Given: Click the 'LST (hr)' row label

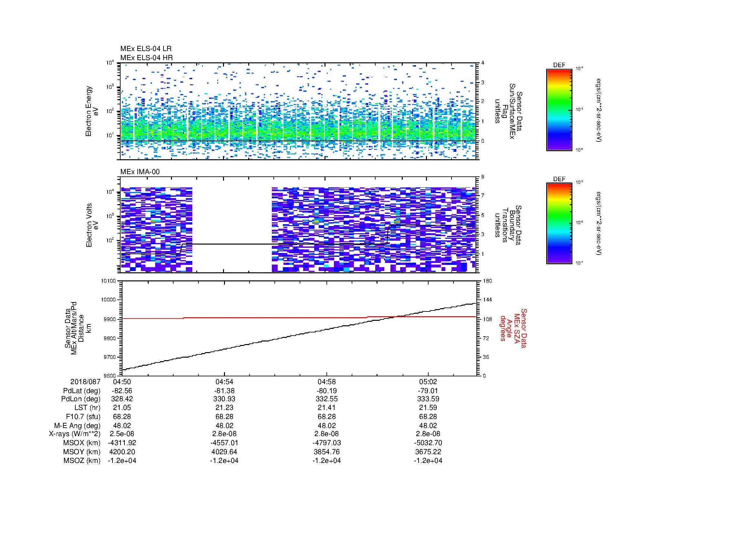Looking at the screenshot, I should [x=87, y=408].
